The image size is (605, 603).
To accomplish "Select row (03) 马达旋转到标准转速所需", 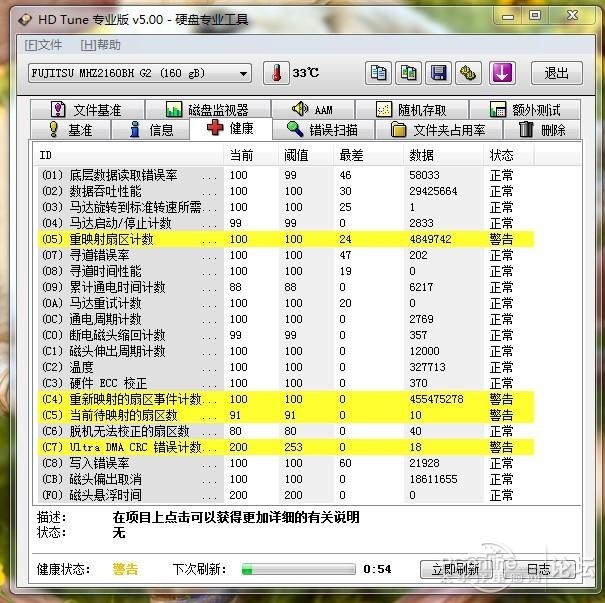I will (x=286, y=207).
